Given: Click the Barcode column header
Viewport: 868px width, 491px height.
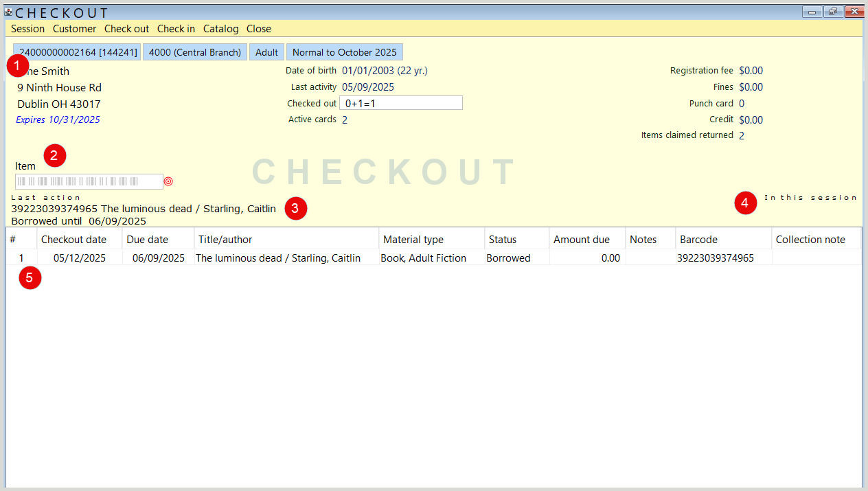Looking at the screenshot, I should [724, 239].
